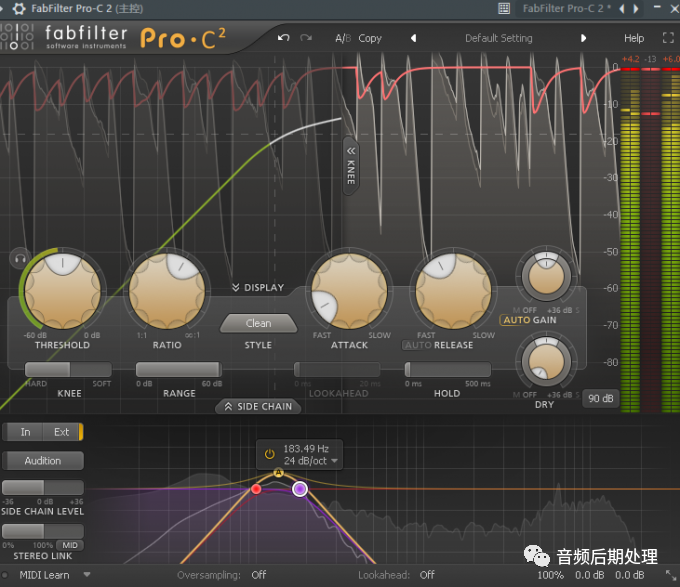Select the next preset arrow
Screen dimensions: 680x587
tap(583, 38)
